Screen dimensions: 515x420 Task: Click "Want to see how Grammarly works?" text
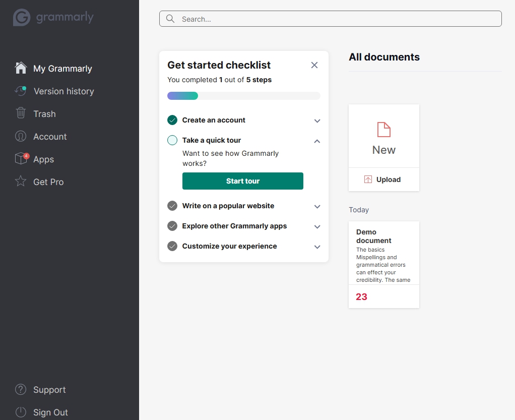tap(230, 158)
